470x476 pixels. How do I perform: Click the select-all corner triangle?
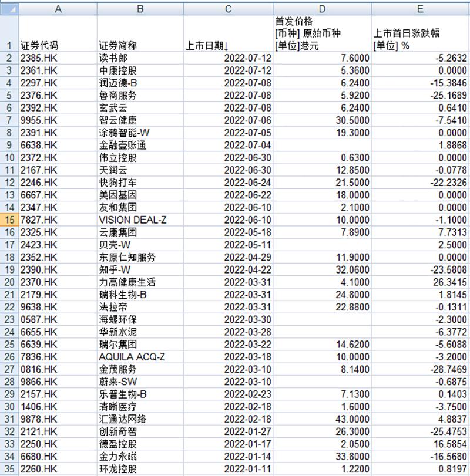(x=9, y=9)
